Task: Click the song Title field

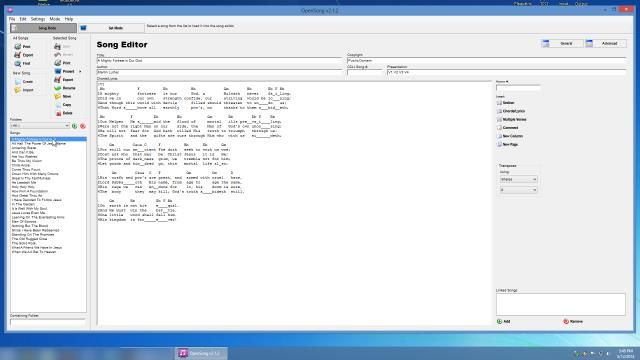Action: [x=220, y=60]
